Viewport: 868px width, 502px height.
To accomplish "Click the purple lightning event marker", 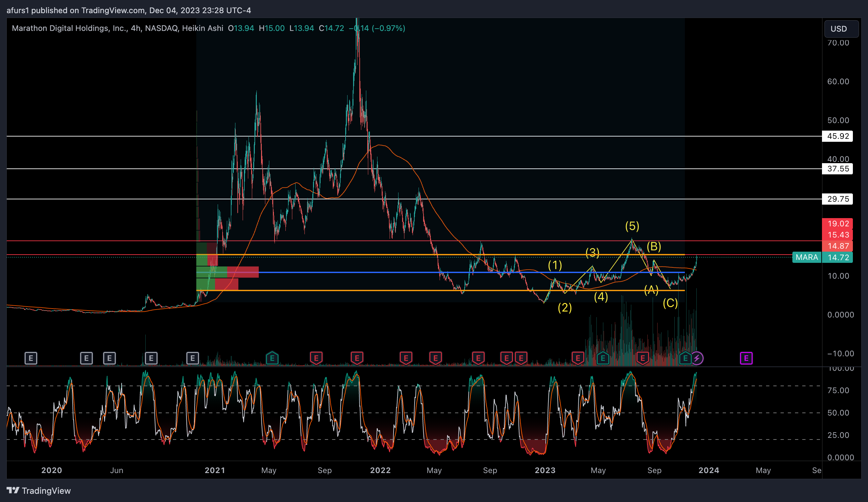I will point(697,358).
